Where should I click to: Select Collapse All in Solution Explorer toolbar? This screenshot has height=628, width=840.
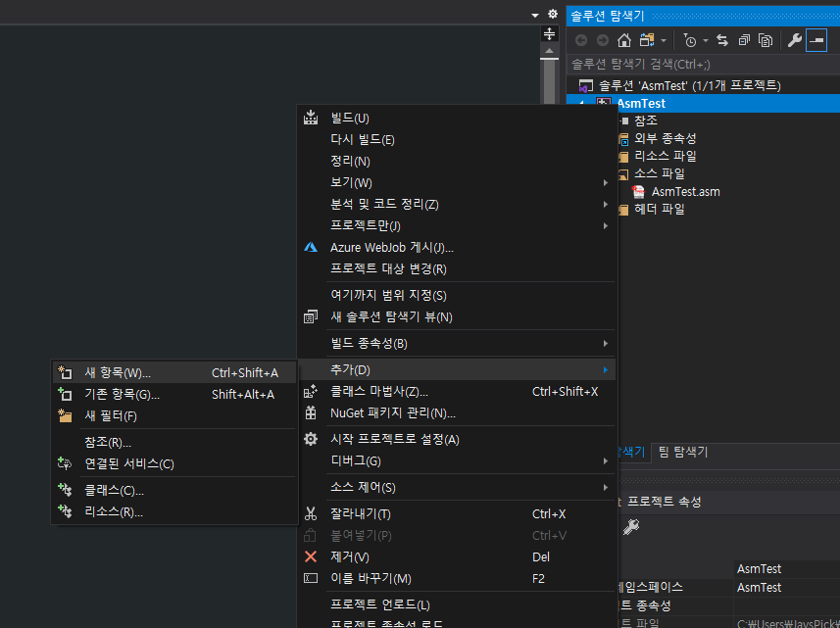745,40
